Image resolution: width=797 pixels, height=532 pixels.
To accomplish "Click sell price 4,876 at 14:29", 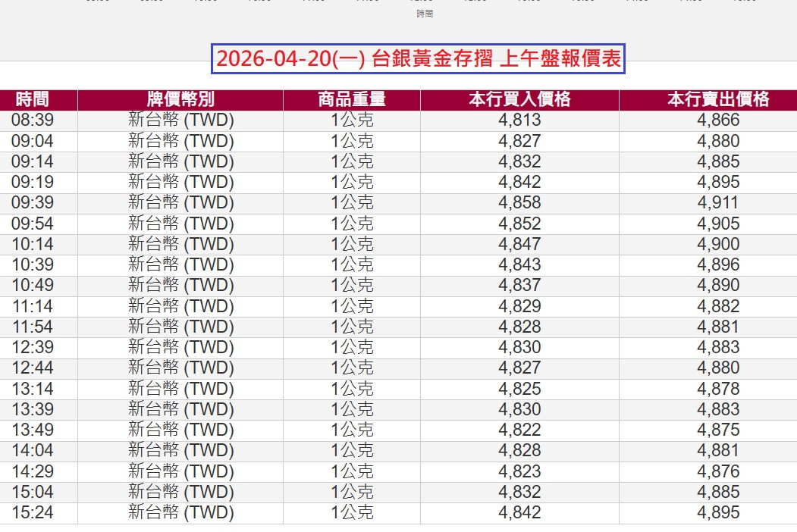I will (x=718, y=471).
